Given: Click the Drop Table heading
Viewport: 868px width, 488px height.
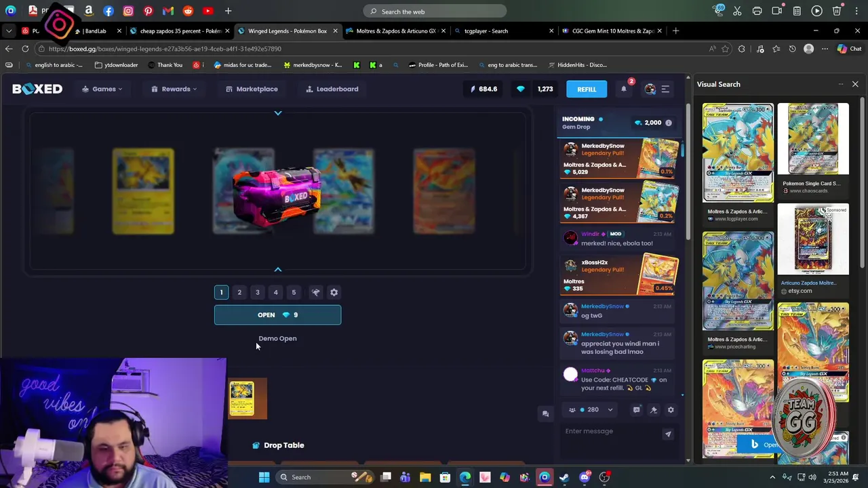Looking at the screenshot, I should [283, 445].
